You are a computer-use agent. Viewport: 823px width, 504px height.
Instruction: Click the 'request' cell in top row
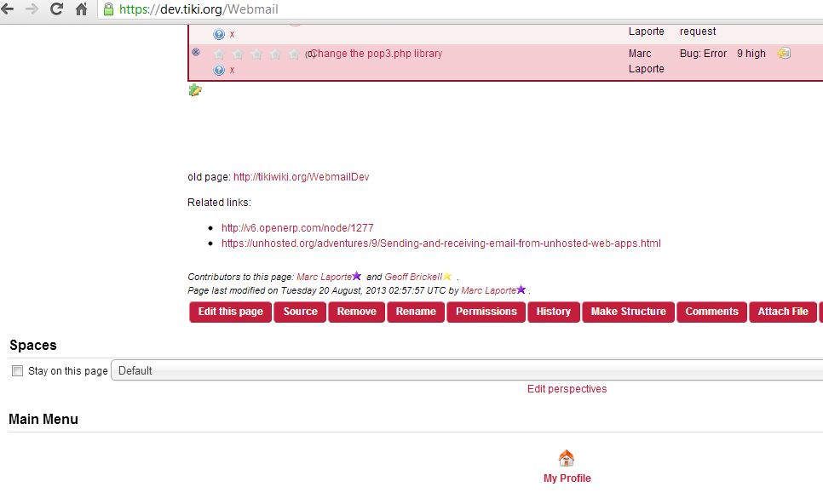point(698,31)
